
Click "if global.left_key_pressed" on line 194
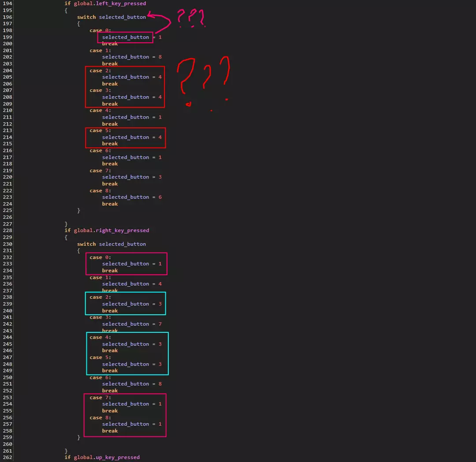(x=105, y=4)
